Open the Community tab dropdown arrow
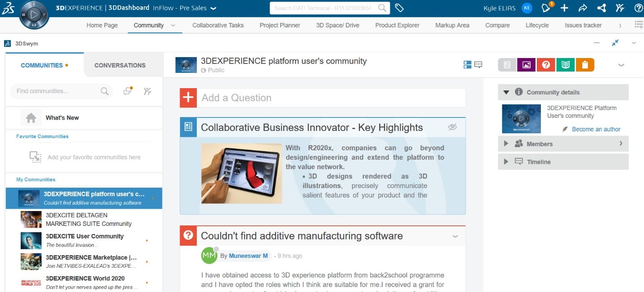644x292 pixels. click(173, 25)
